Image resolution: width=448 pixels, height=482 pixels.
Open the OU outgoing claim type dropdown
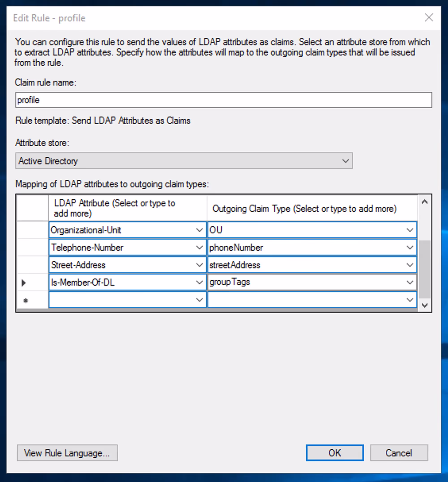[x=410, y=230]
